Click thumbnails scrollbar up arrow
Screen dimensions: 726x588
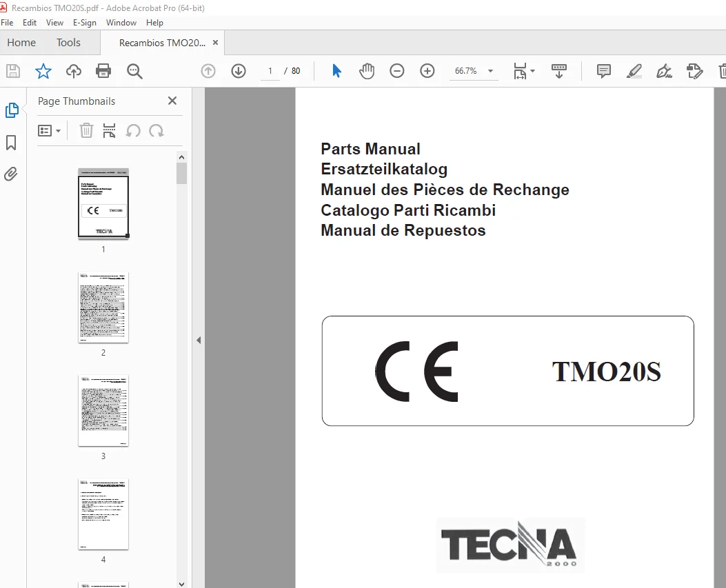181,157
